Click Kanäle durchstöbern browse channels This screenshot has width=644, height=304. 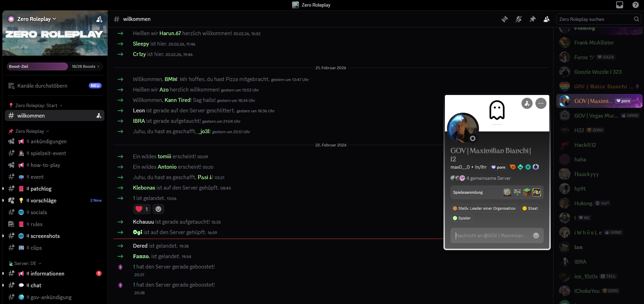click(x=42, y=86)
